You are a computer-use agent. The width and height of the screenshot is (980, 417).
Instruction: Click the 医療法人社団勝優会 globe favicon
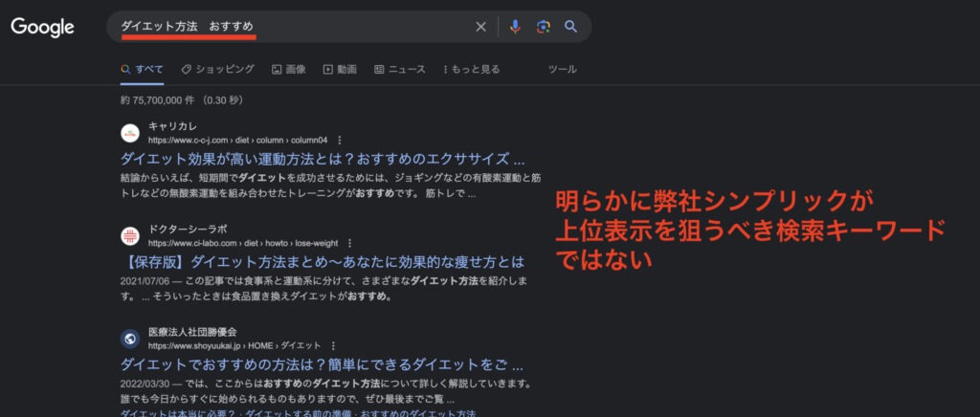130,338
